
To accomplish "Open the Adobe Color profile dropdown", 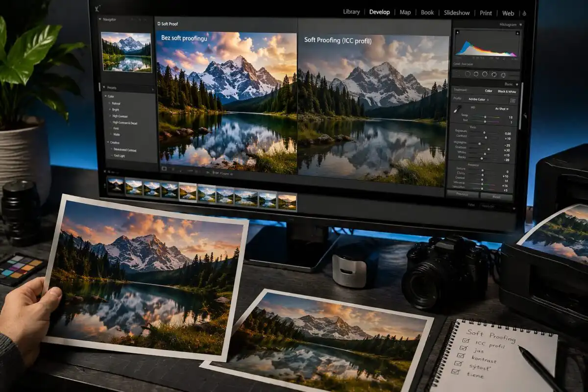I will pyautogui.click(x=478, y=99).
